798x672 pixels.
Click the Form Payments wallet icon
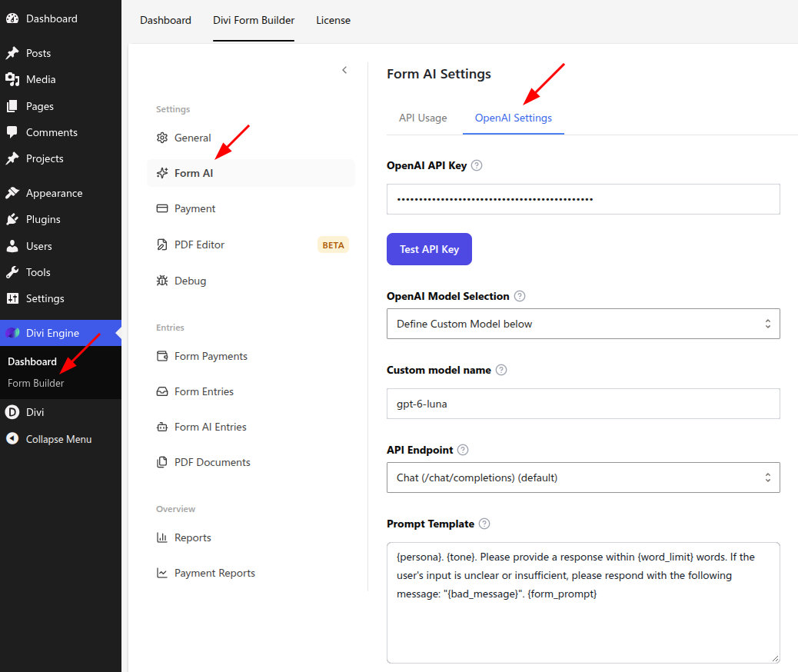[x=162, y=356]
